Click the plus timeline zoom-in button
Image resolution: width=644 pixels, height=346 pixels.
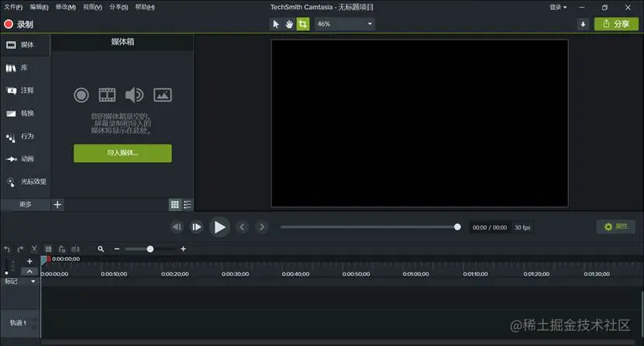point(183,249)
